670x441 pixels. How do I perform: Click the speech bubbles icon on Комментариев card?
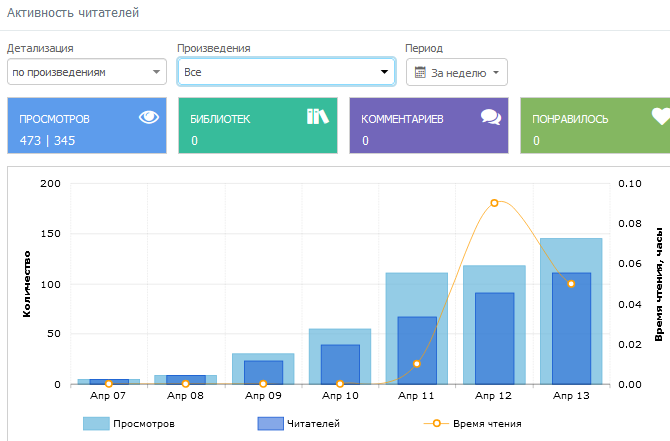tap(490, 117)
